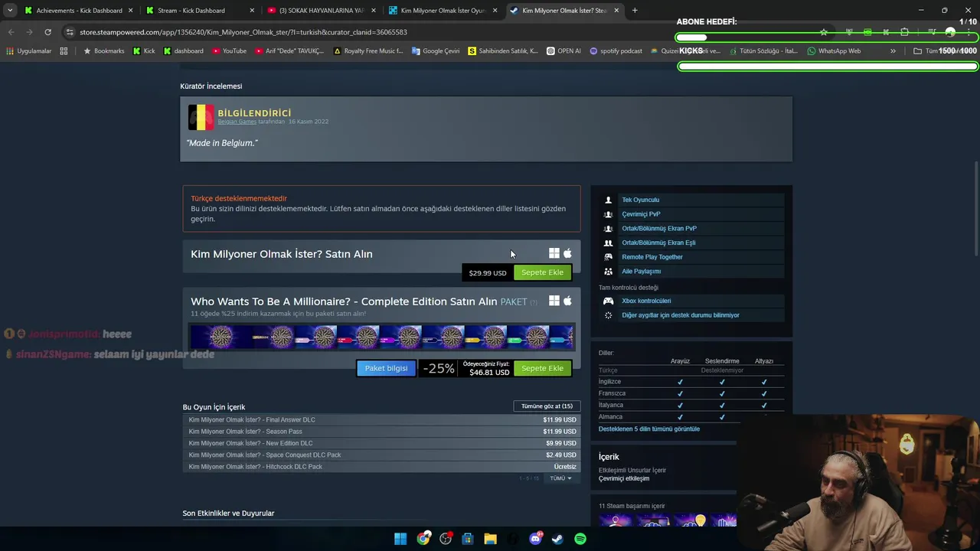Click the Apple icon in the Complete Edition bundle box
This screenshot has width=980, height=551.
click(567, 301)
